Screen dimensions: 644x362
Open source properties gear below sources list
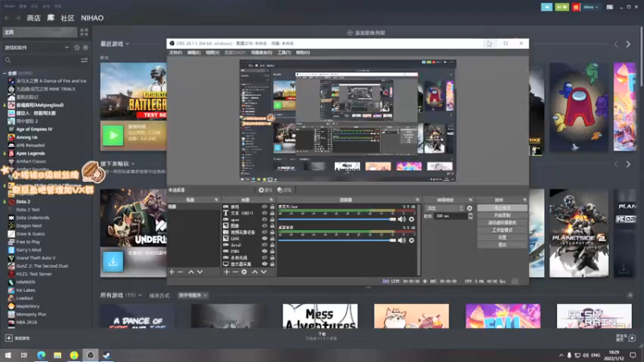pos(244,272)
